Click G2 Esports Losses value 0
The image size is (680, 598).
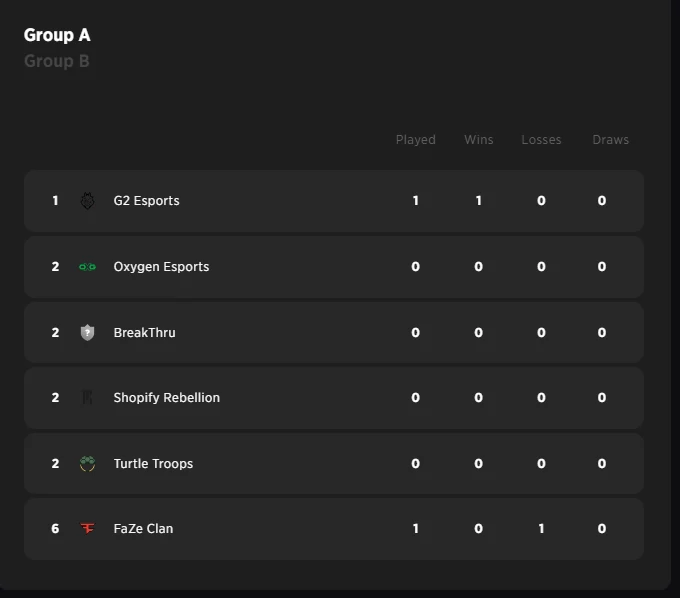(541, 201)
